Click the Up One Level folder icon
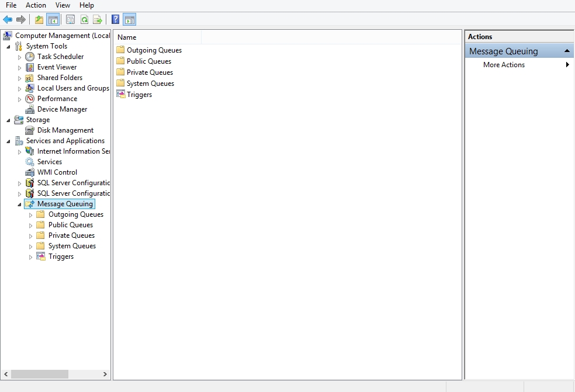The height and width of the screenshot is (392, 575). point(39,20)
